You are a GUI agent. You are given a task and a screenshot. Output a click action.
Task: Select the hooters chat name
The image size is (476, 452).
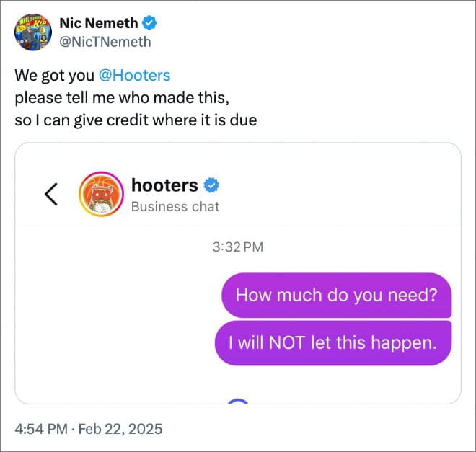[x=164, y=185]
